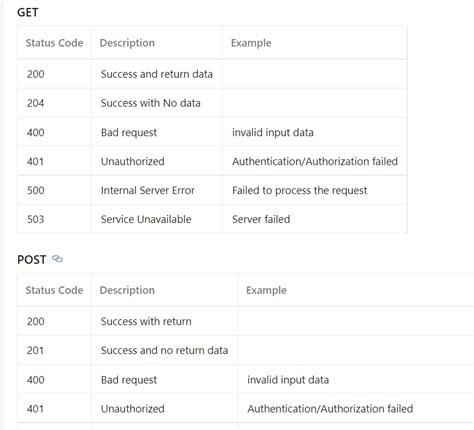Click the 201 status code cell
474x430 pixels.
click(x=35, y=350)
